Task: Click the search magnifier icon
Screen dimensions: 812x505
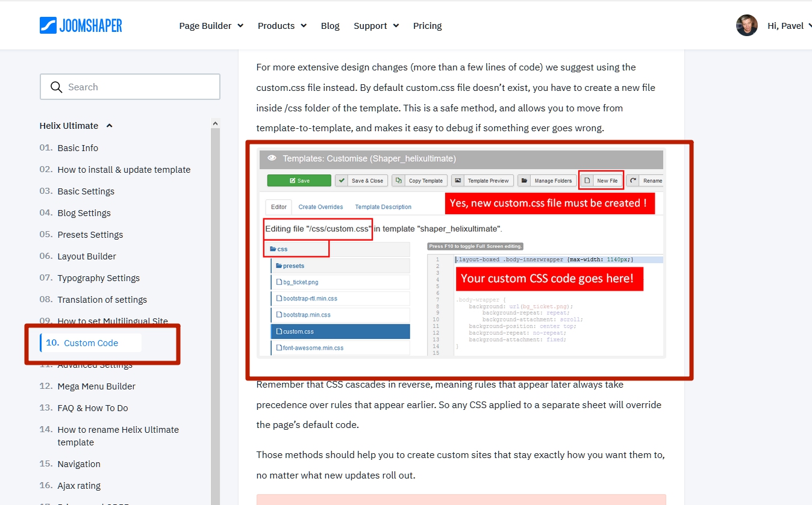Action: 57,87
